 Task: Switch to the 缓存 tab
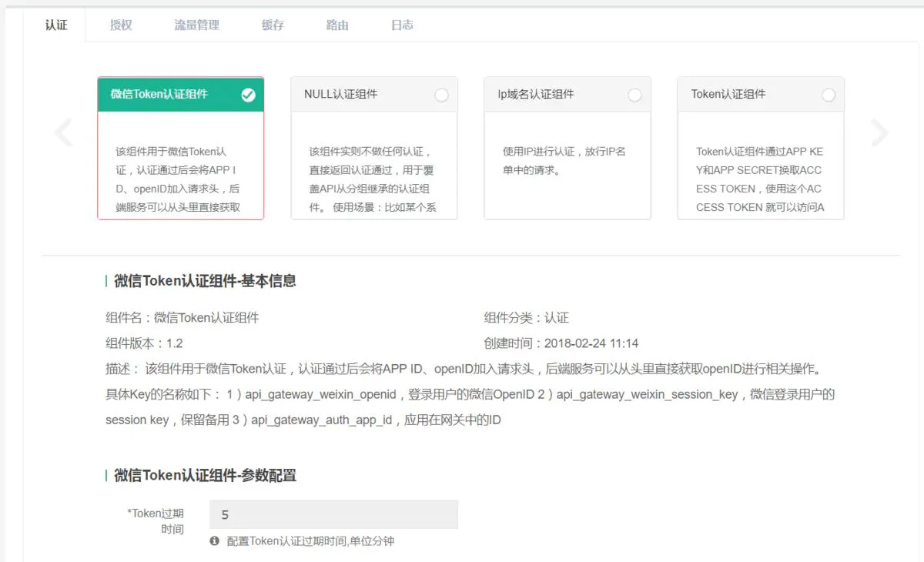[x=273, y=25]
